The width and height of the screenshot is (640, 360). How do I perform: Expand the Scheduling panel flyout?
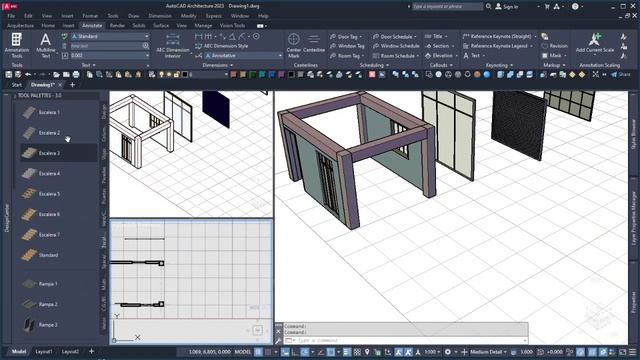tap(374, 65)
